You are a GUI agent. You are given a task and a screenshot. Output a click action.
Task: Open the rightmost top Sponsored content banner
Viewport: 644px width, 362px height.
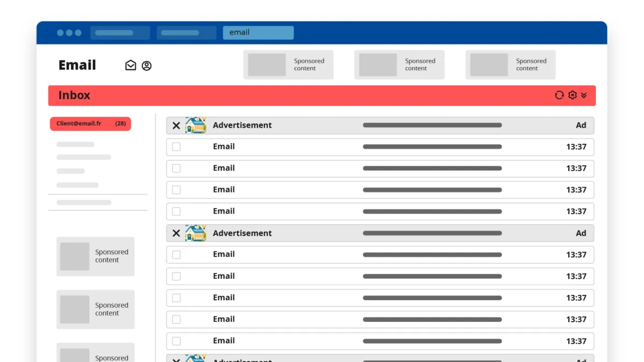pyautogui.click(x=510, y=65)
